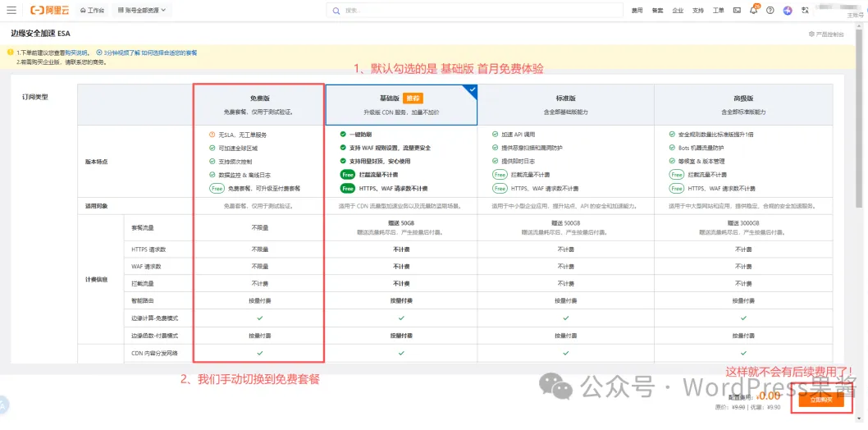Click the Free badge beside 免费套餐，可升级至付费套餐
This screenshot has height=430, width=868.
point(216,188)
